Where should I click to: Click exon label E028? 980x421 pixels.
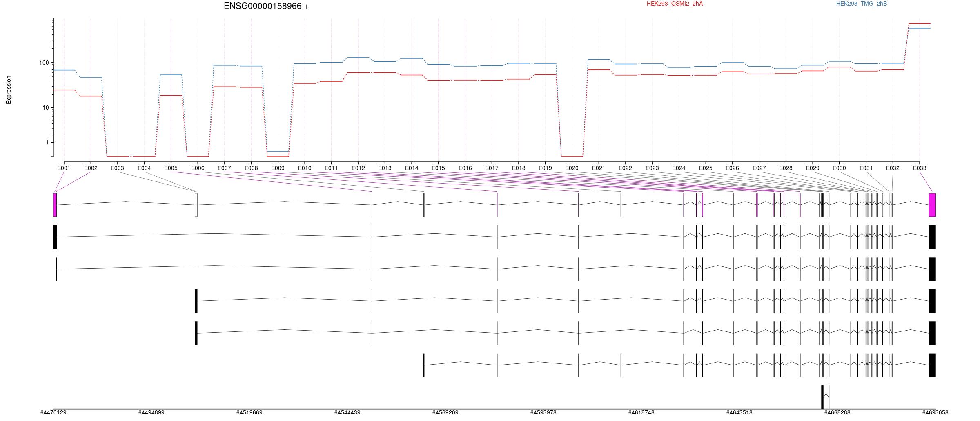tap(786, 168)
